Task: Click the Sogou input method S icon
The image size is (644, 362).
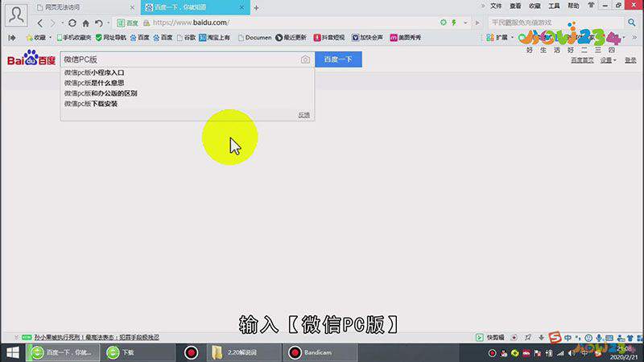Action: (x=555, y=337)
